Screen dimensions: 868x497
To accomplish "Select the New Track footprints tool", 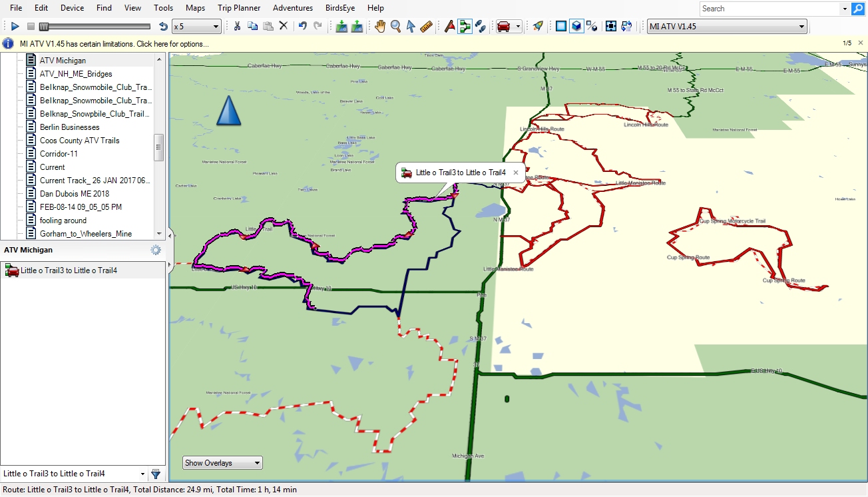I will (481, 26).
